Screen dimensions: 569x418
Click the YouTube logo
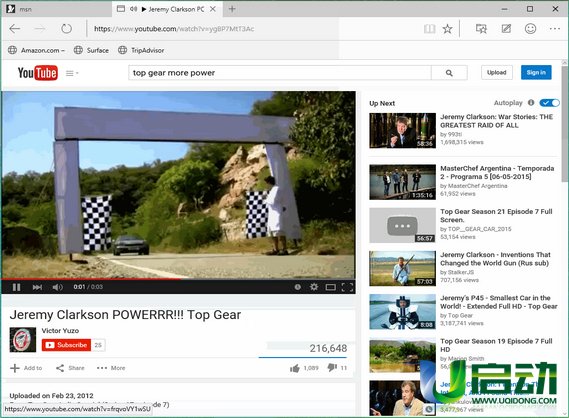38,73
